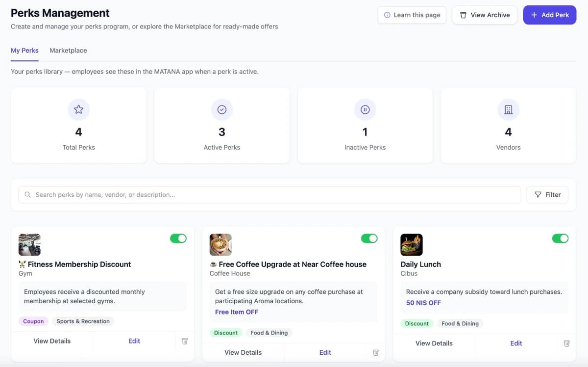
Task: Edit the Daily Lunch perk
Action: tap(516, 343)
